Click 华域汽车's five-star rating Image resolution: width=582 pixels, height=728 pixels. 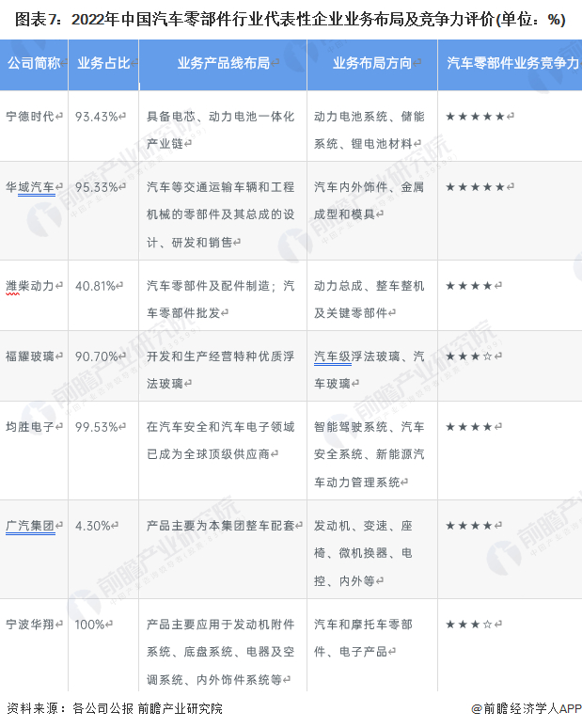point(475,187)
